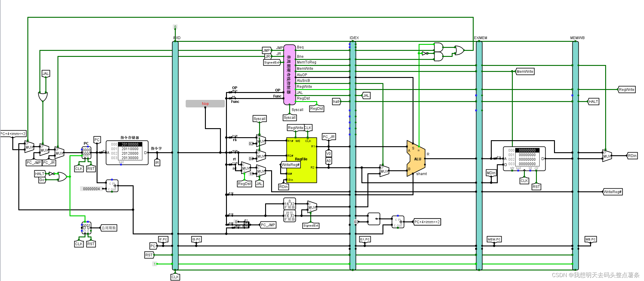
Task: Click the A0 tunnel label
Action: (x=329, y=161)
